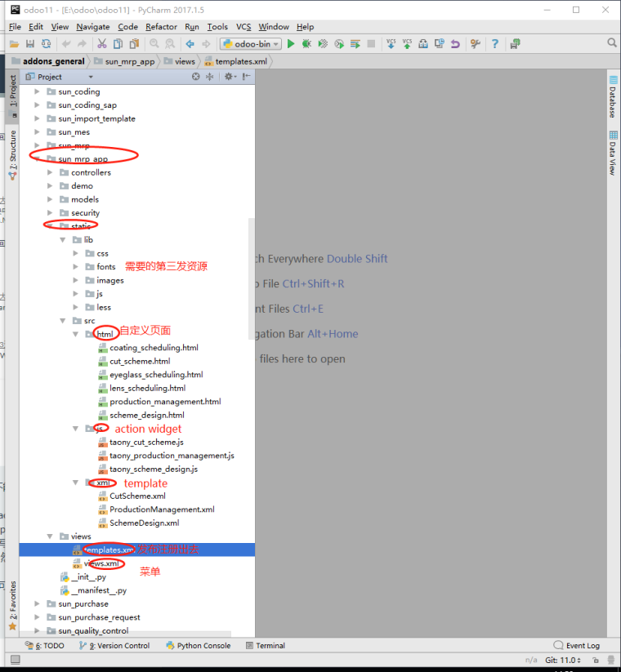The width and height of the screenshot is (621, 672).
Task: Click the Help question mark icon
Action: tap(495, 44)
